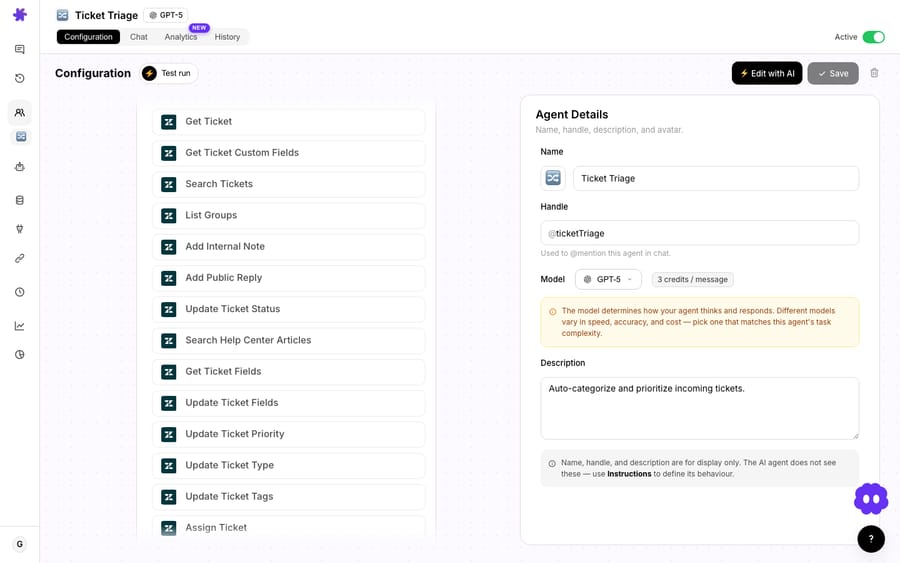Click the Zendesk icon on Update Ticket Status

[x=169, y=309]
